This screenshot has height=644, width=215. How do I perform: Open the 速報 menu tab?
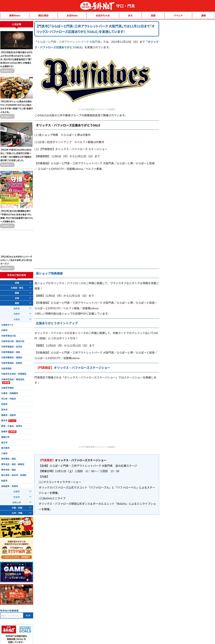pyautogui.click(x=203, y=16)
